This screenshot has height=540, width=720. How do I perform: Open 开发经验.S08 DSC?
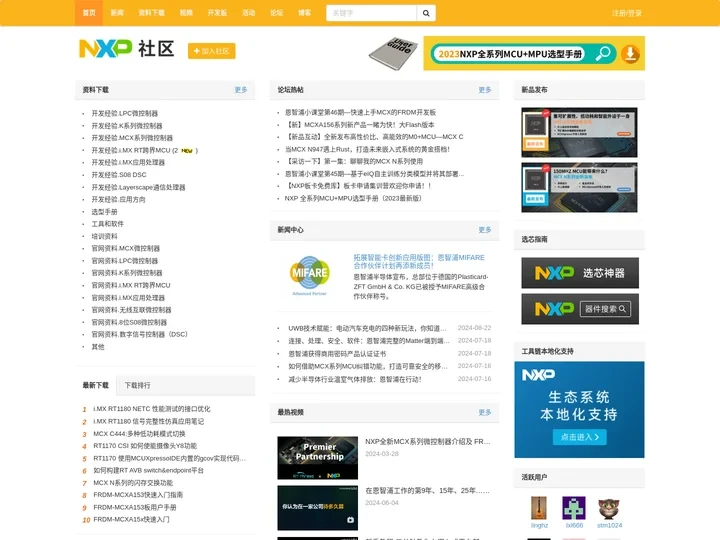[x=119, y=175]
